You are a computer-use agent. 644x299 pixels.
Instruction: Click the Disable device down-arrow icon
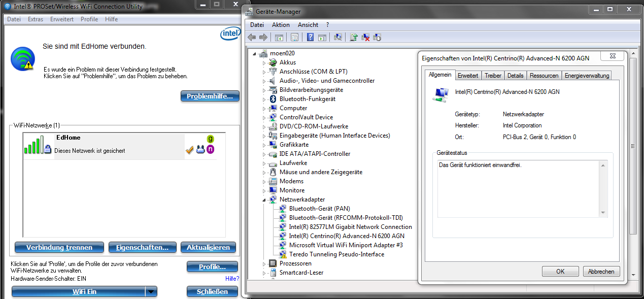point(377,37)
